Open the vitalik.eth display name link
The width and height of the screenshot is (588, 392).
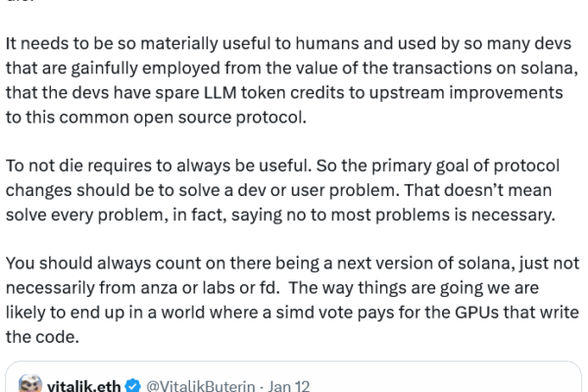84,386
